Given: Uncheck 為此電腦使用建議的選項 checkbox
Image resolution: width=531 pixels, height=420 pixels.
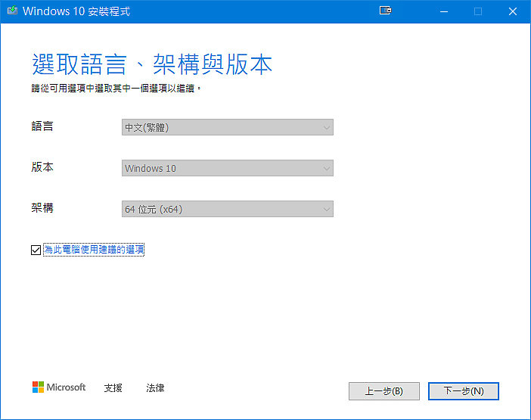Looking at the screenshot, I should click(36, 250).
